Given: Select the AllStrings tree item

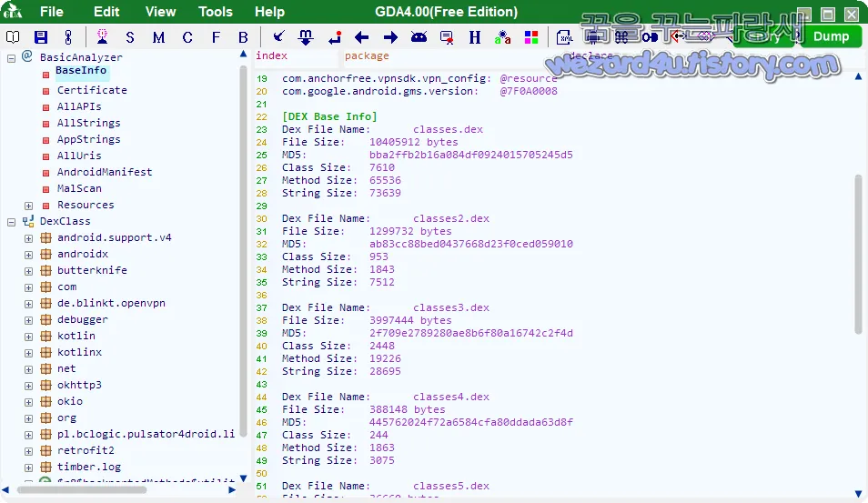Looking at the screenshot, I should tap(88, 123).
